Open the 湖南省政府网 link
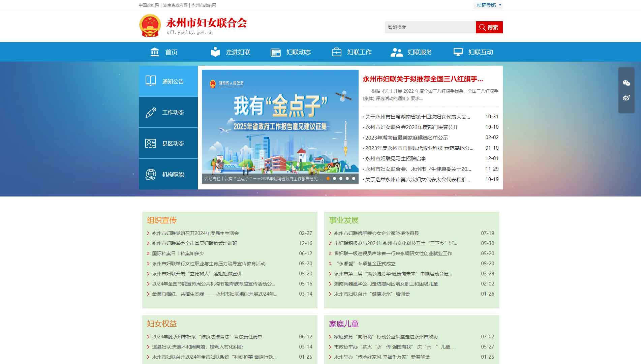 coord(175,5)
